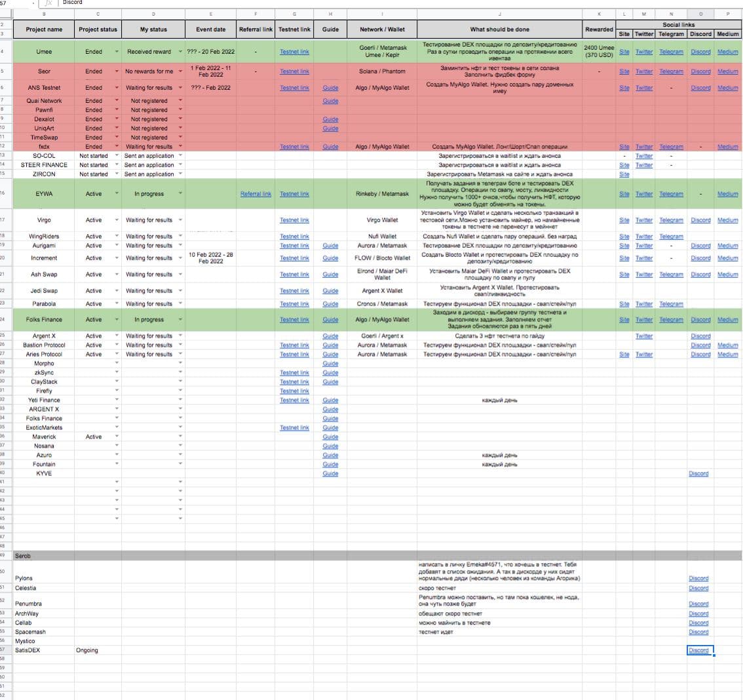The image size is (743, 700).
Task: Select the Rewarded header cell
Action: click(599, 29)
